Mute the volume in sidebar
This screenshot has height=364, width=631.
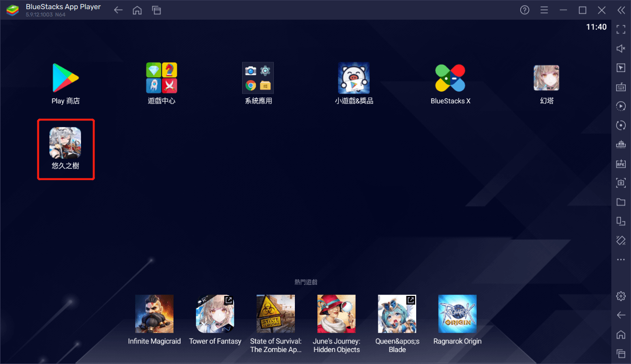point(621,48)
